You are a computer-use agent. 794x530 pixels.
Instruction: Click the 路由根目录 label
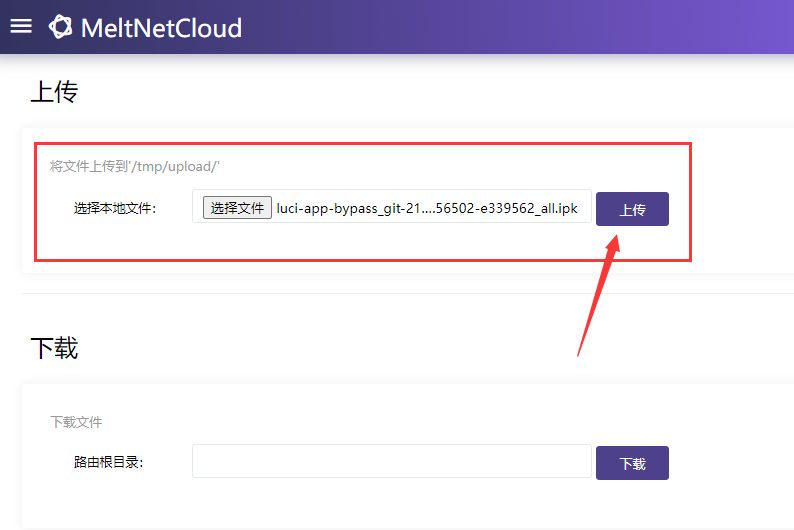108,462
